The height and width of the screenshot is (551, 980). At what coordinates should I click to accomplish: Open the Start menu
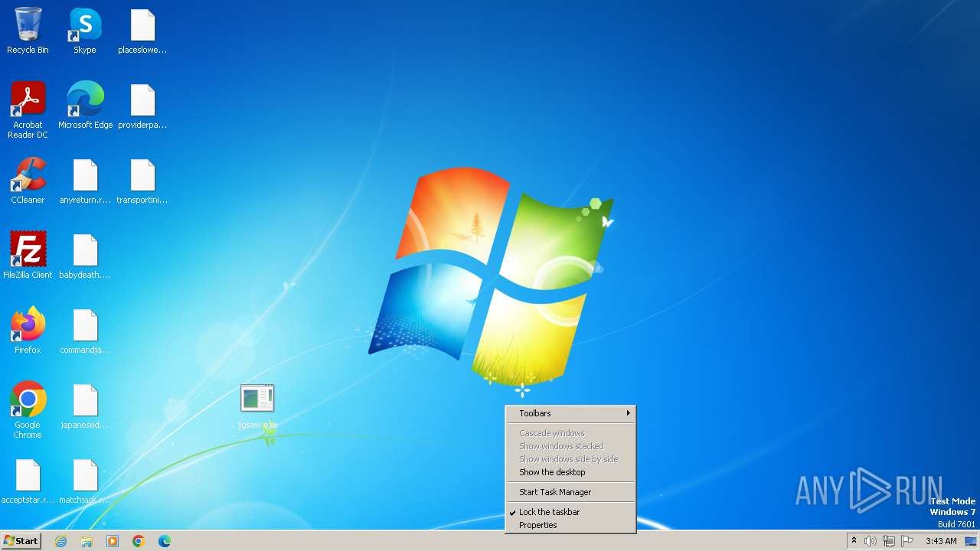pyautogui.click(x=21, y=541)
